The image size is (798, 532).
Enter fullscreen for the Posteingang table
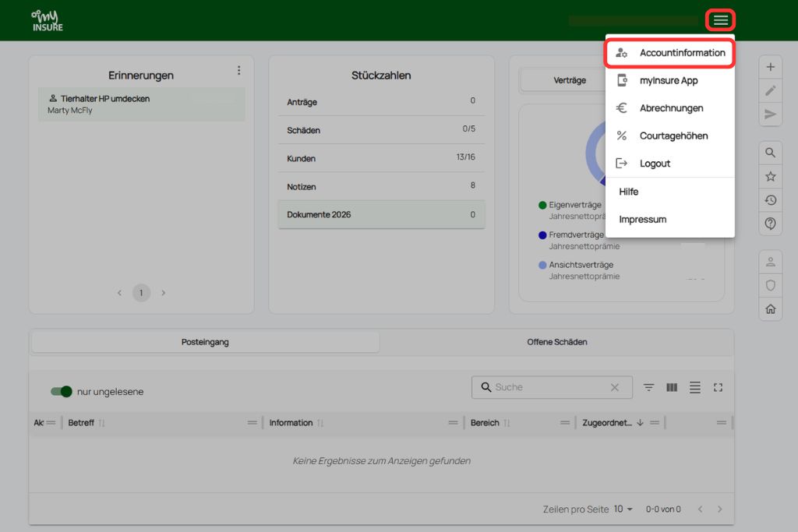(719, 387)
